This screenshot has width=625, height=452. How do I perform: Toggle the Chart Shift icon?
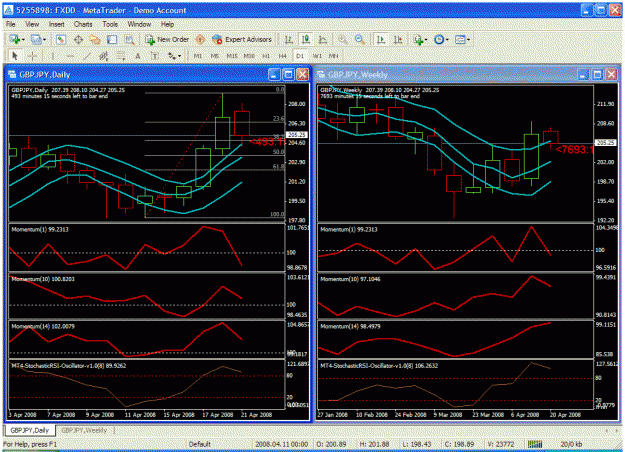[x=398, y=39]
